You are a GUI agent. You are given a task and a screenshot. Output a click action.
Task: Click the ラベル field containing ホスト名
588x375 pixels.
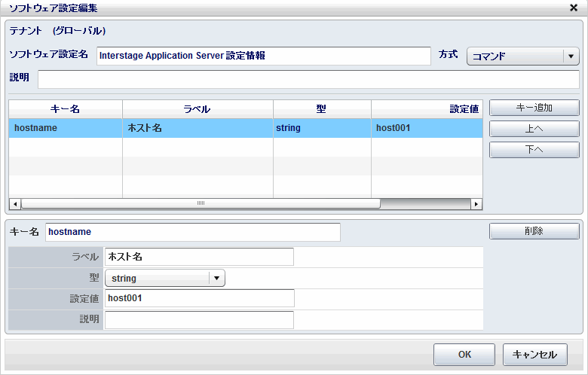[x=199, y=258]
